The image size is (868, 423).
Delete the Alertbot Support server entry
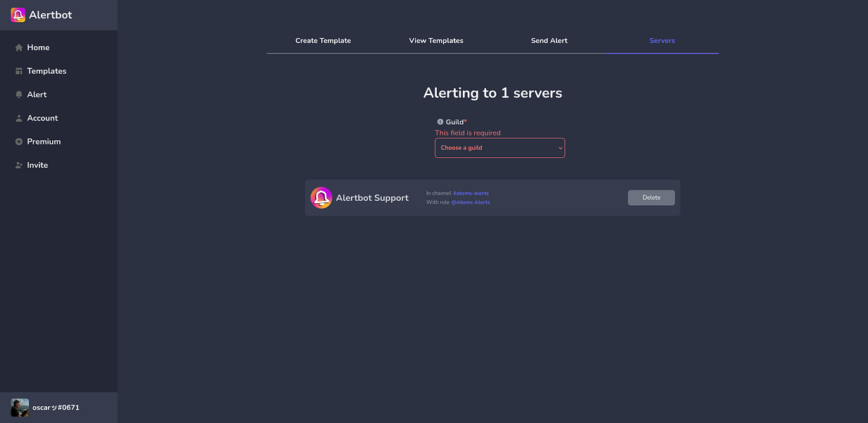650,197
